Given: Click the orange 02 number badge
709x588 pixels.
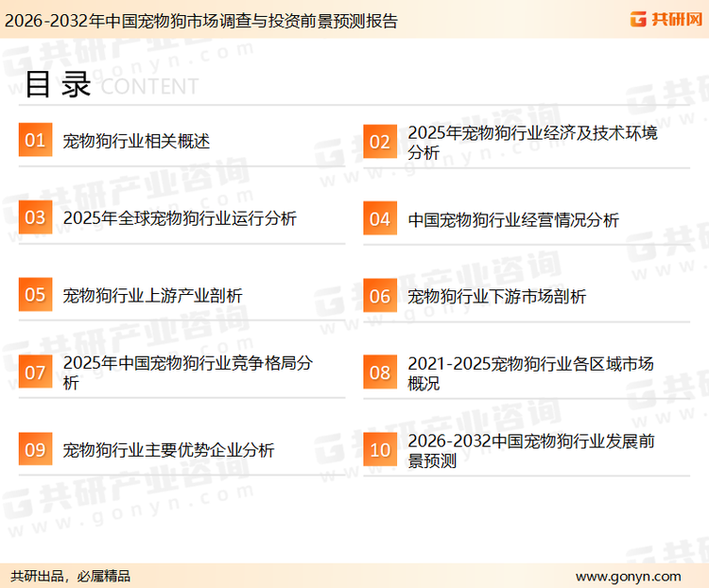Looking at the screenshot, I should point(380,142).
